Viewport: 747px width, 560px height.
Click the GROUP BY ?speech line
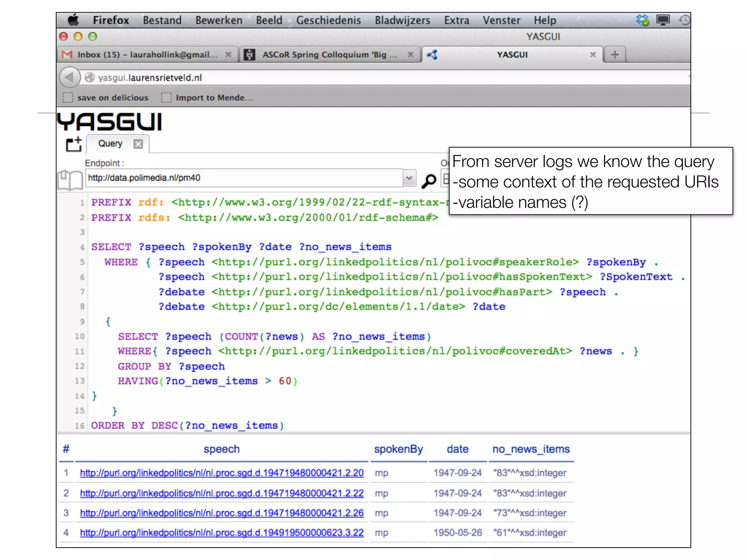click(171, 366)
